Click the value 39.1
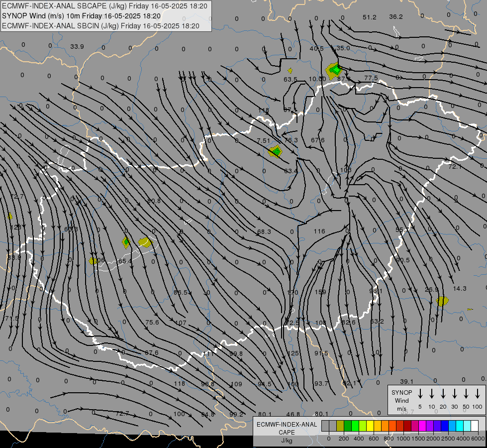 (x=406, y=381)
